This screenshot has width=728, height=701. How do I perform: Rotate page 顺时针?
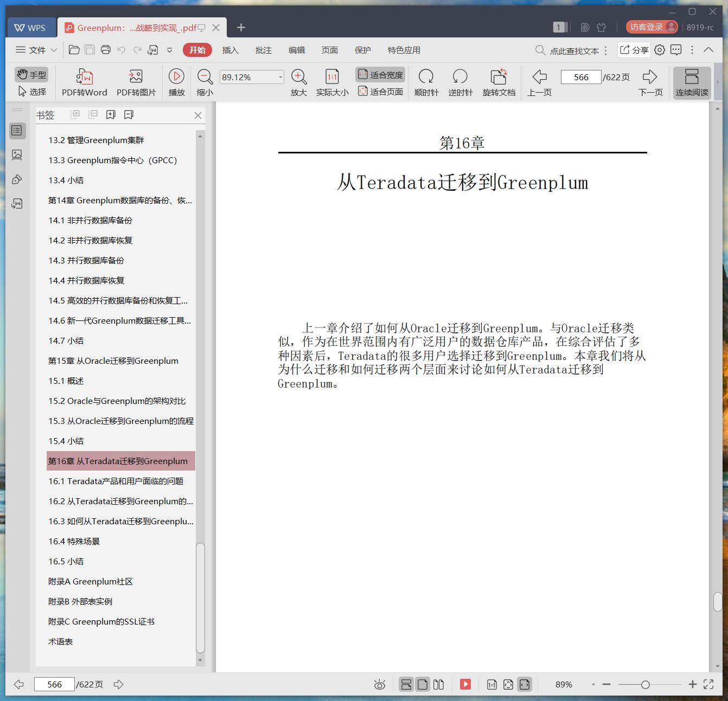tap(426, 82)
